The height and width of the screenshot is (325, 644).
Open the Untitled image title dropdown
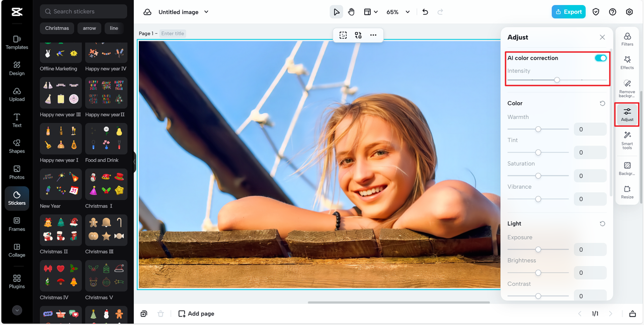click(x=184, y=12)
